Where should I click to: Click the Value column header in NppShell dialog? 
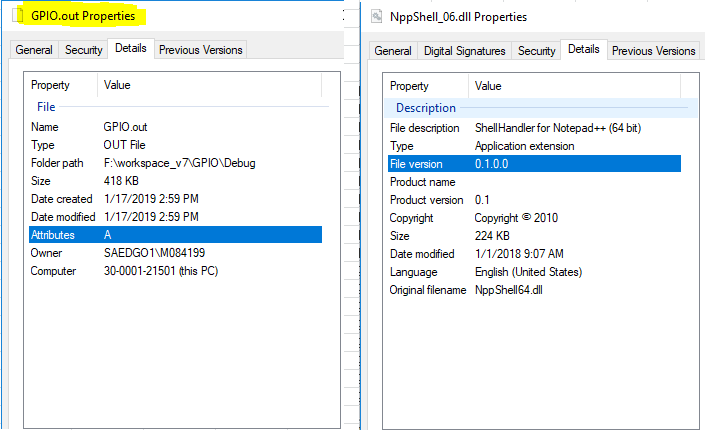[488, 86]
